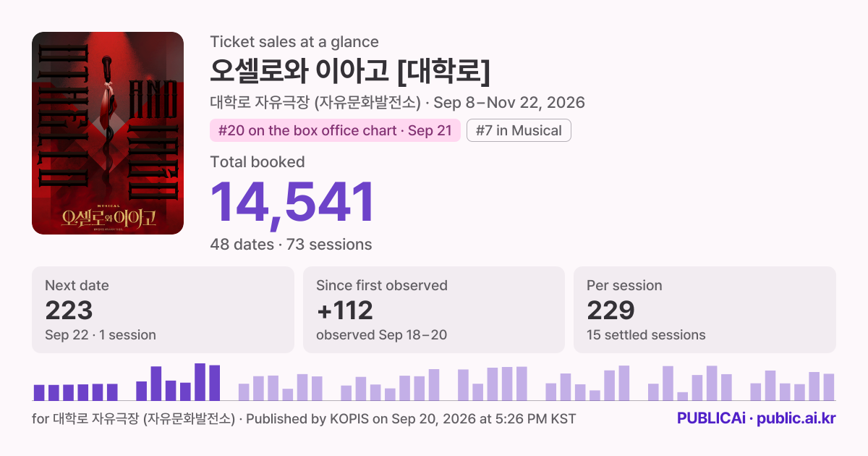Select the #20 box office chart badge
This screenshot has width=868, height=456.
click(x=335, y=130)
